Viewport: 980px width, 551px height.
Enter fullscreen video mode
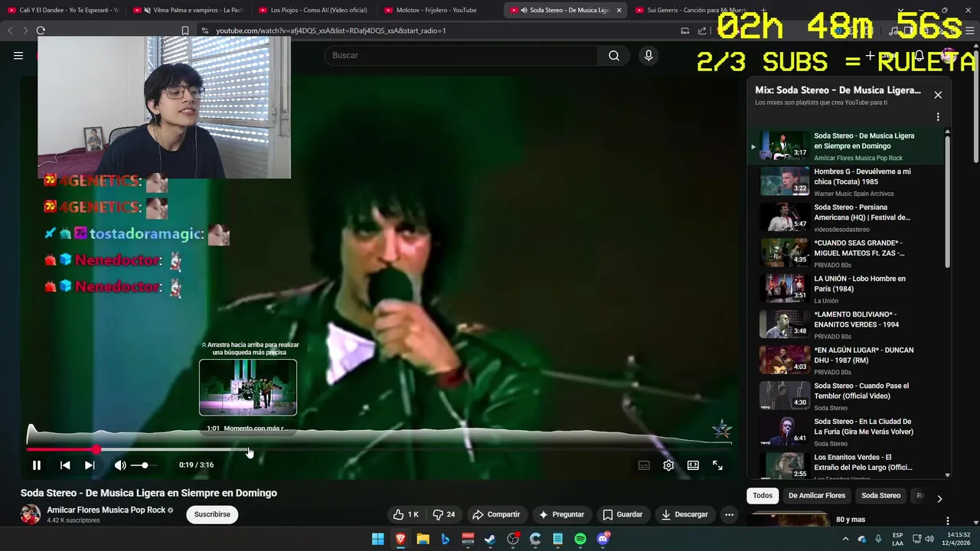pos(717,465)
